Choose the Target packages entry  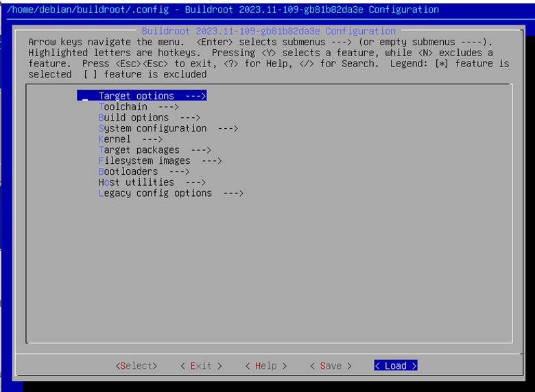click(139, 150)
